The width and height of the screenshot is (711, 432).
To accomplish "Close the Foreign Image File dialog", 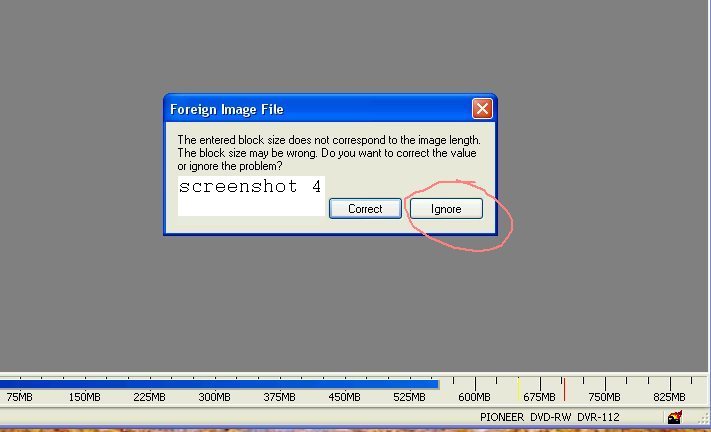I will click(x=482, y=109).
